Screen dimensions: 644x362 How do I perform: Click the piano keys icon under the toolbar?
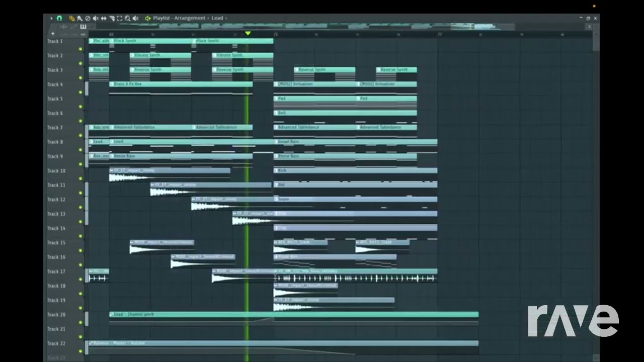click(83, 27)
